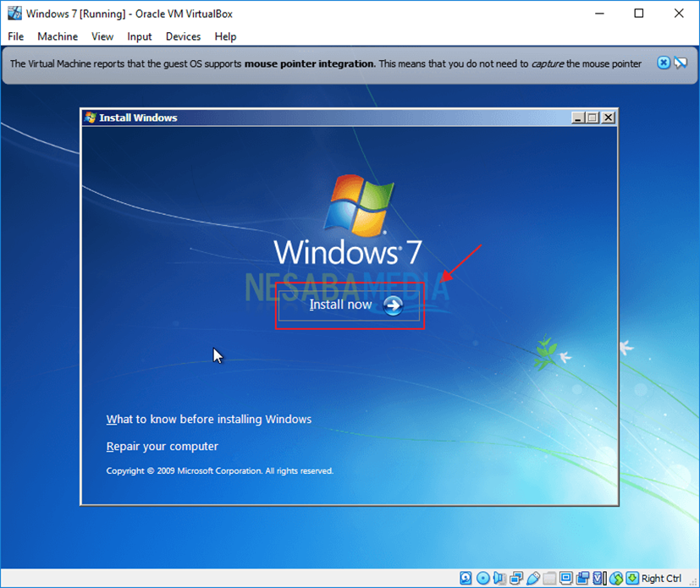Open What to know before installing Windows

coord(208,419)
